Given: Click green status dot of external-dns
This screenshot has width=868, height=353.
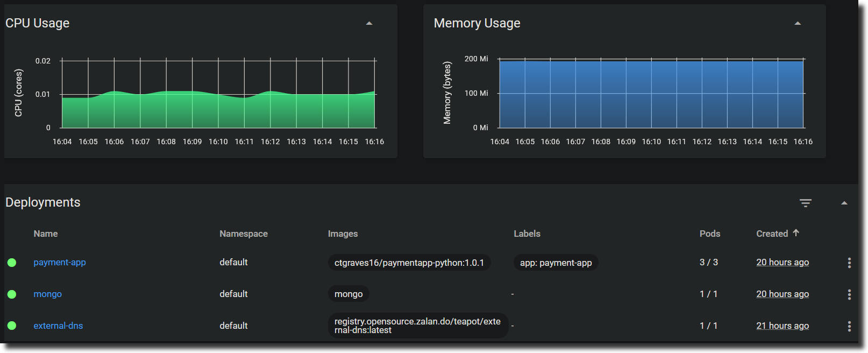Looking at the screenshot, I should pyautogui.click(x=12, y=326).
